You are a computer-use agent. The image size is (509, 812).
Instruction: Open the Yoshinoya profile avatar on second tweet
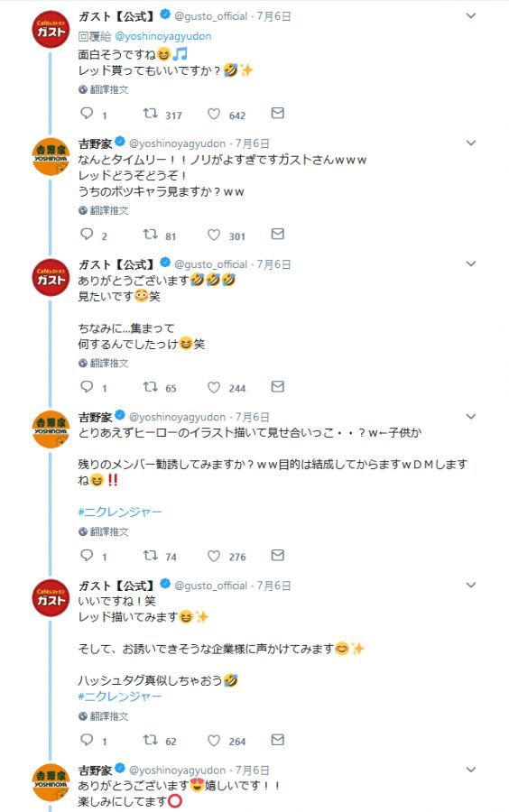pos(51,156)
